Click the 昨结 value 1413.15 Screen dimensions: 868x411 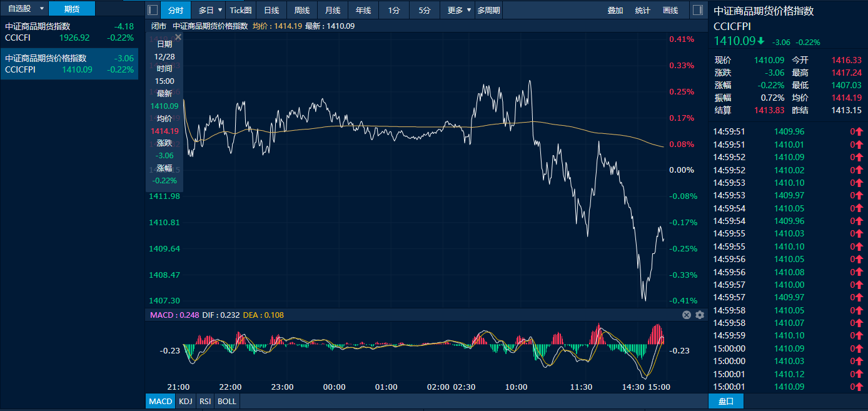848,110
